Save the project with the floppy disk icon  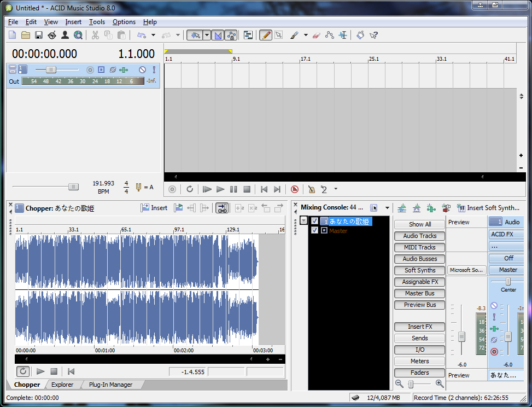tap(39, 35)
